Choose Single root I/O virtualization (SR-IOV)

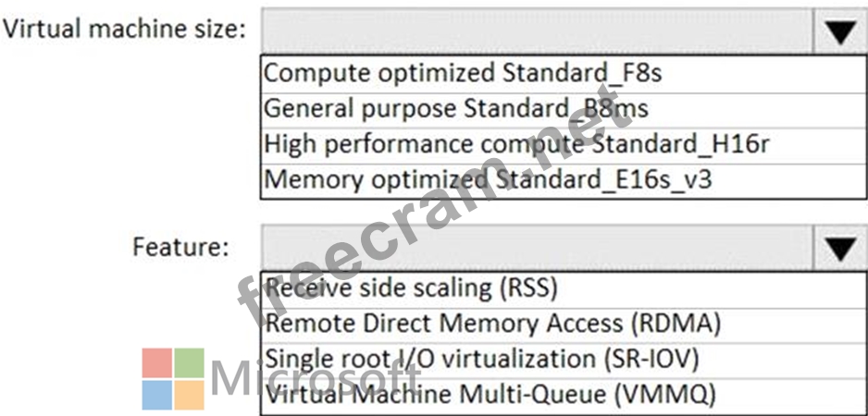[x=563, y=361]
